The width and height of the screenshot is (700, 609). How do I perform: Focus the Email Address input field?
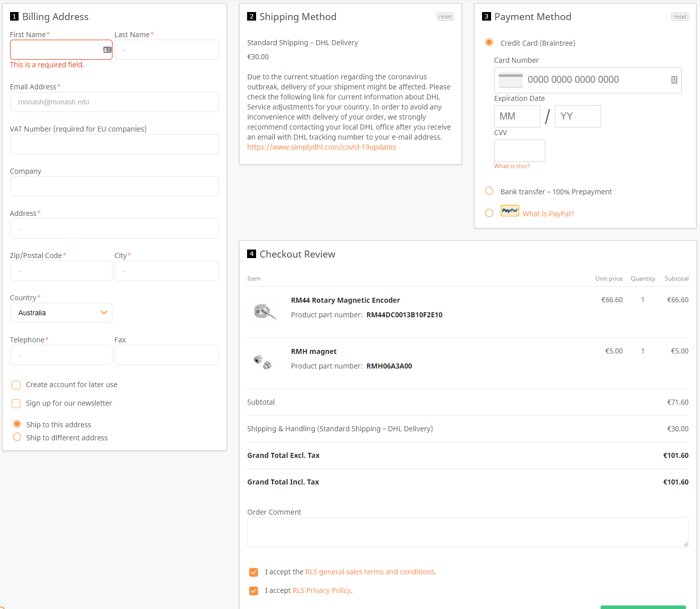(114, 102)
